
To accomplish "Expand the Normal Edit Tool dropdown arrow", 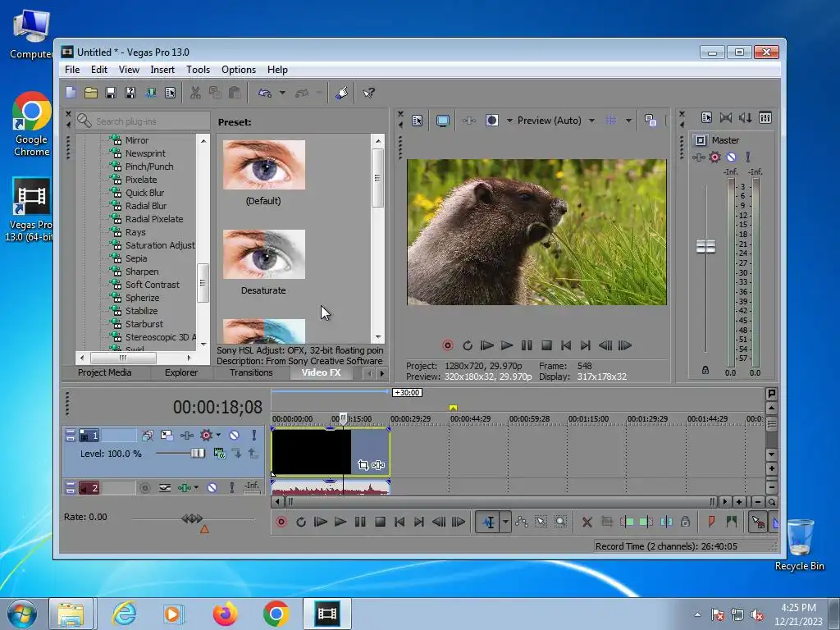I will tap(505, 522).
